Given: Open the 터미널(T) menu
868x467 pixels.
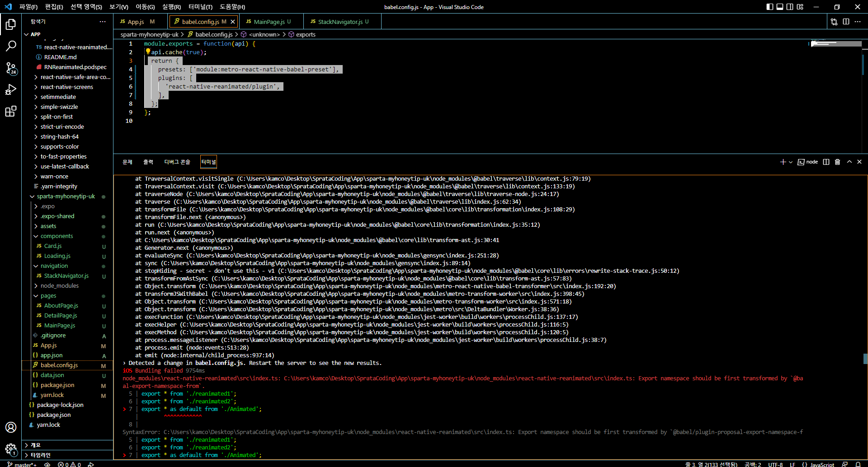Looking at the screenshot, I should click(x=200, y=7).
